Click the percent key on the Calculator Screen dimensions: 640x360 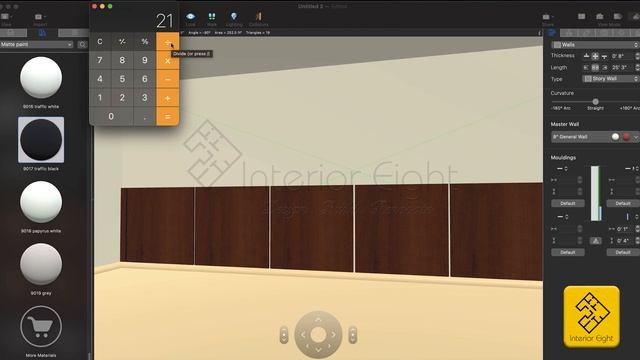click(144, 42)
